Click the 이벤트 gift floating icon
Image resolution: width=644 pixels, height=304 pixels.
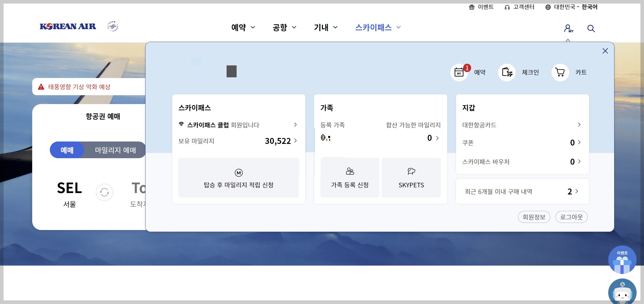(622, 260)
